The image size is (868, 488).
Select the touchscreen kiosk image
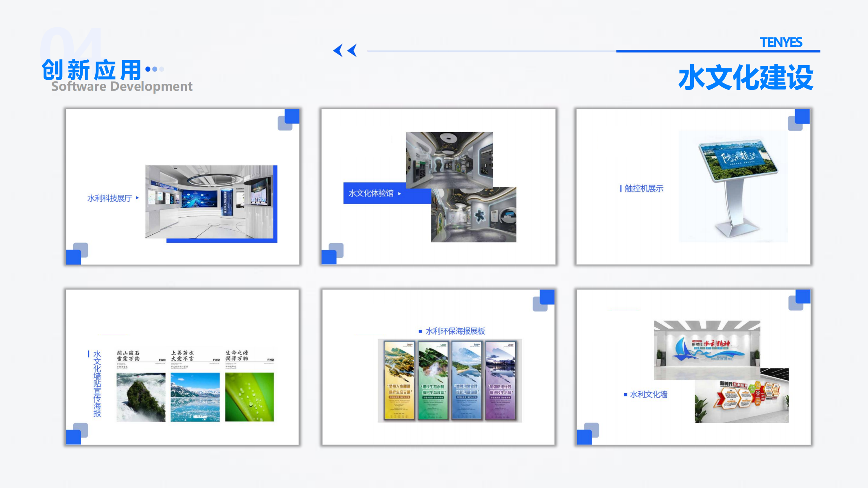733,186
